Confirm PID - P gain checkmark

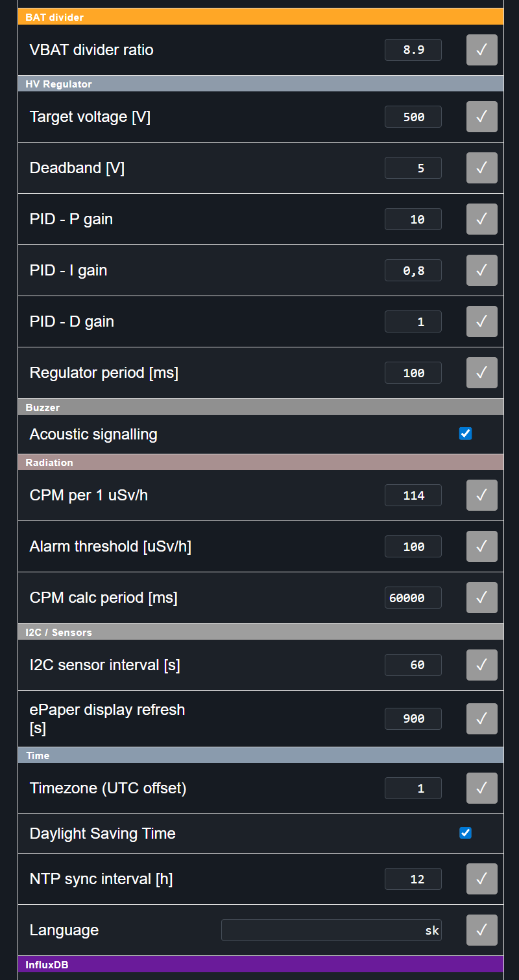click(x=482, y=219)
